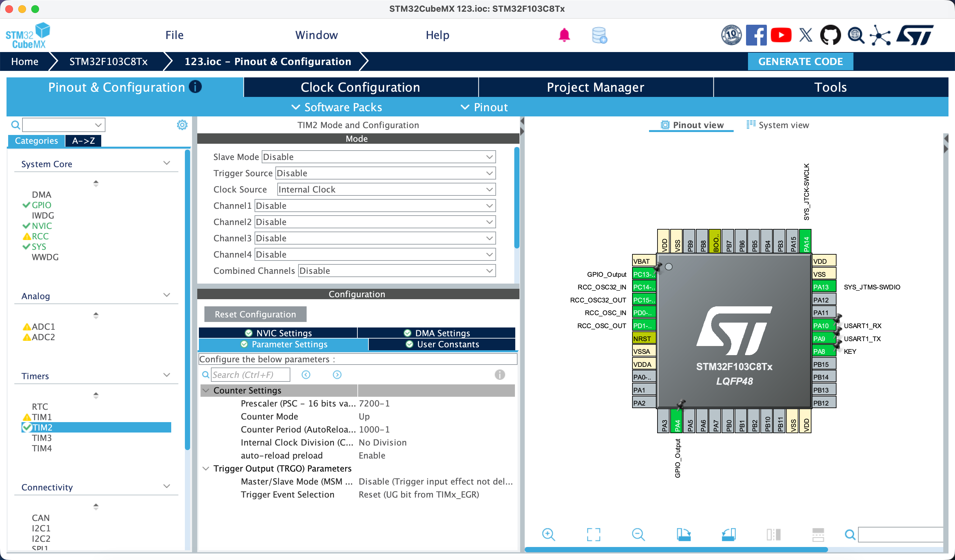Click the parameter search input field
Viewport: 955px width, 560px height.
[x=250, y=375]
